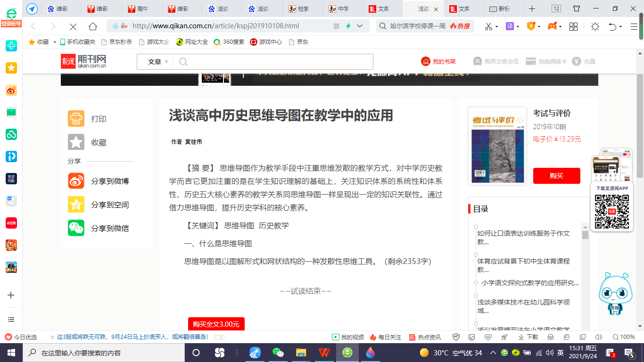The image size is (644, 362).
Task: Open the undo close-tab dropdown arrow
Action: click(620, 27)
